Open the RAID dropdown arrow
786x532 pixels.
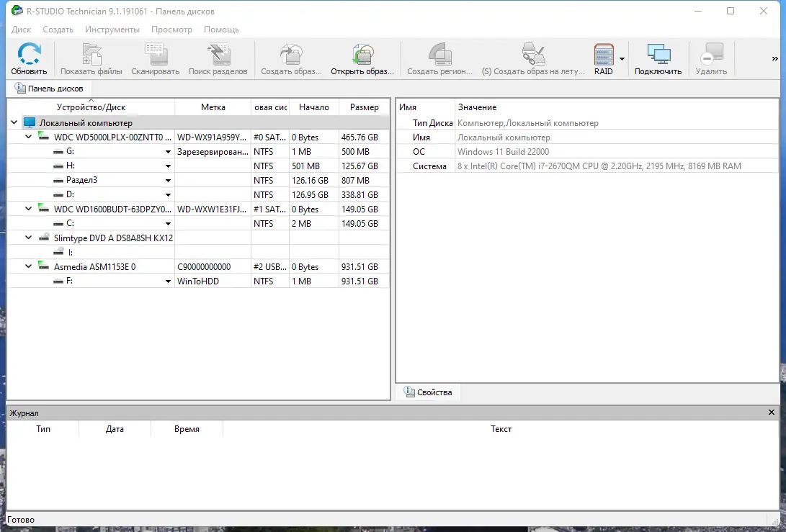pos(622,58)
